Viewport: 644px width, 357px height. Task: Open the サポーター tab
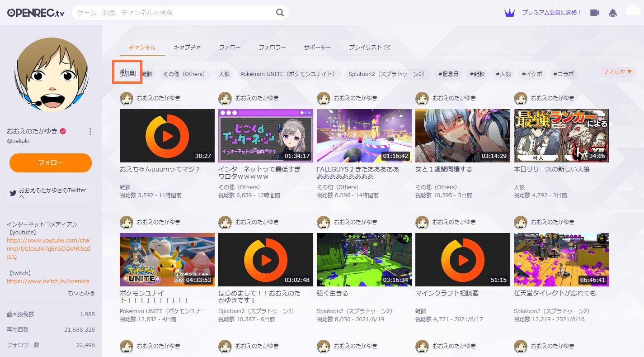point(317,48)
